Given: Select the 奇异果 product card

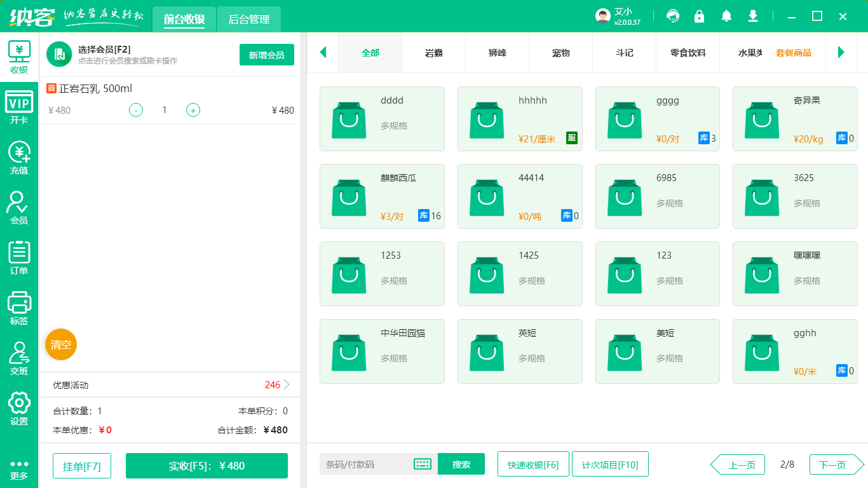Looking at the screenshot, I should 795,119.
